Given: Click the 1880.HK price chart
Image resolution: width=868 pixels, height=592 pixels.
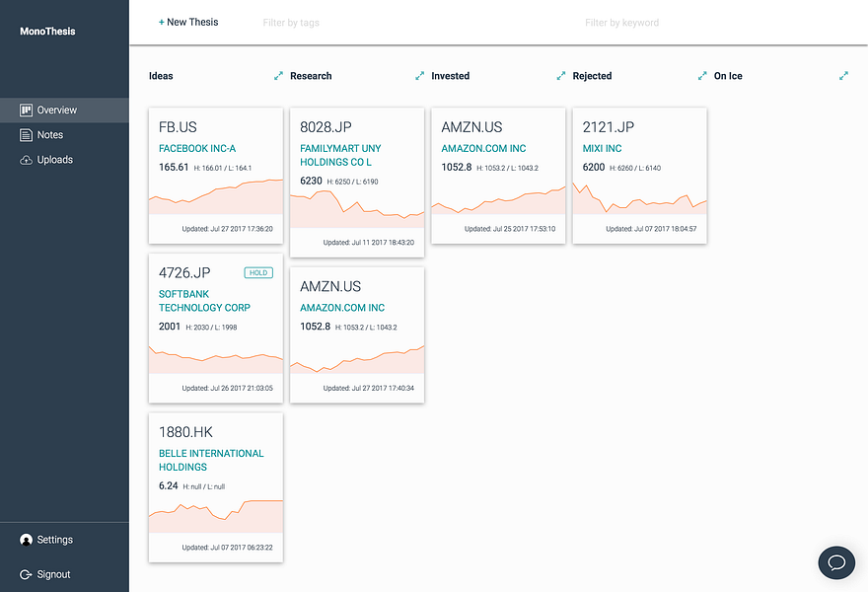Looking at the screenshot, I should [x=216, y=516].
